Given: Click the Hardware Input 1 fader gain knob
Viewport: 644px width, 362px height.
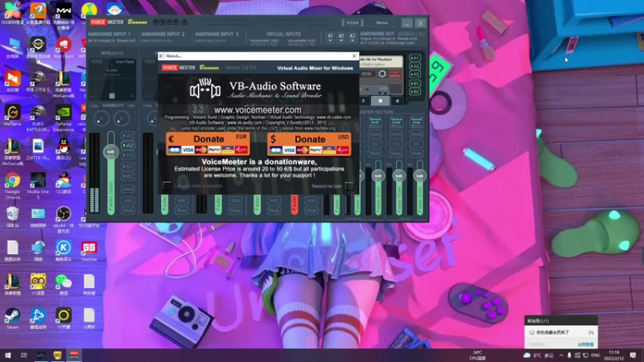Looking at the screenshot, I should pyautogui.click(x=110, y=152).
